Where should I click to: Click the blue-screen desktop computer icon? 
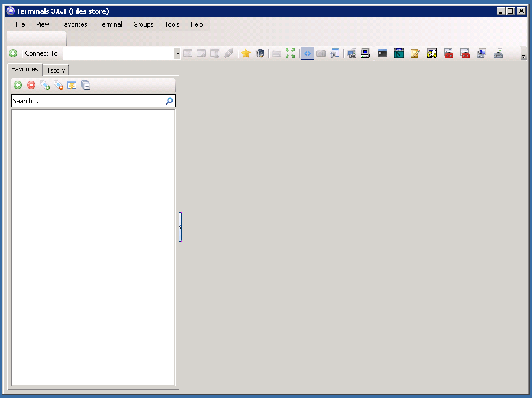click(365, 53)
